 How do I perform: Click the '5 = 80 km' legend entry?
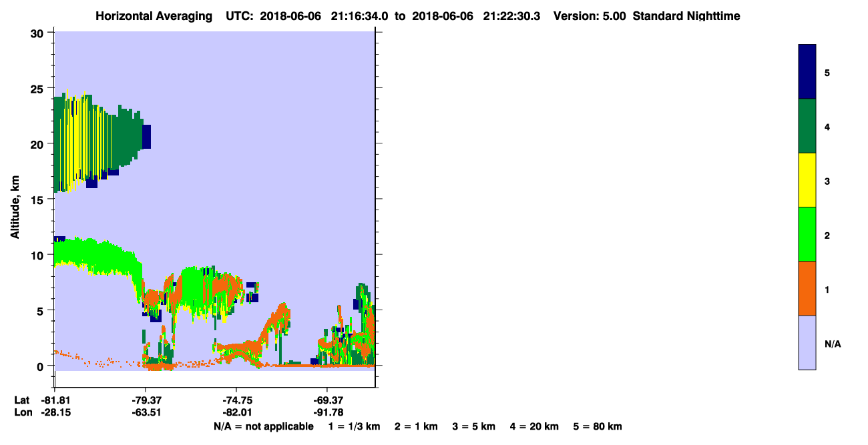pyautogui.click(x=598, y=426)
